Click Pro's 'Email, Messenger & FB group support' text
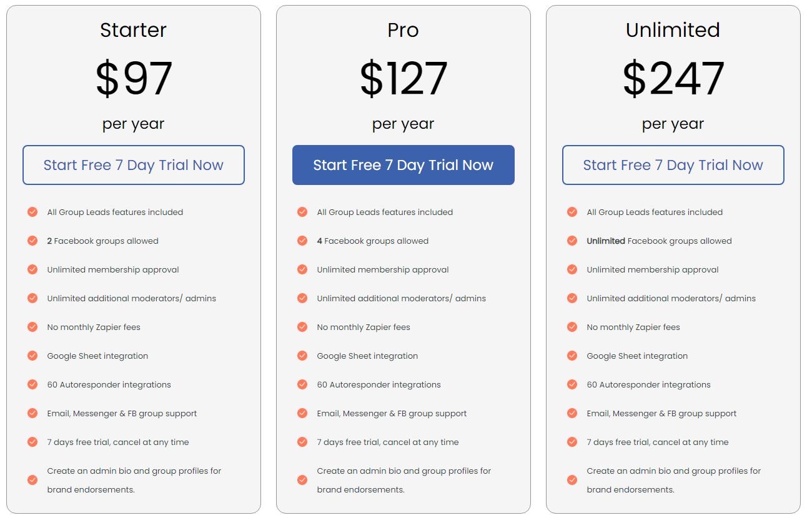The width and height of the screenshot is (812, 525). [x=392, y=413]
